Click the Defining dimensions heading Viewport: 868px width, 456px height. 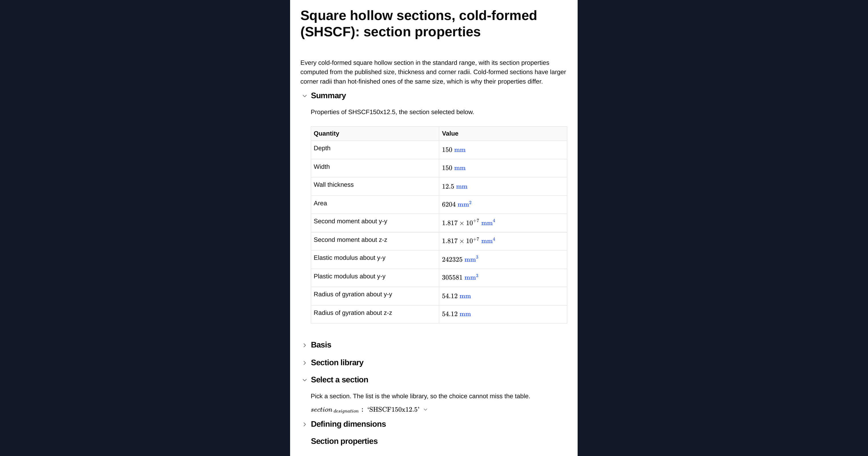tap(348, 424)
